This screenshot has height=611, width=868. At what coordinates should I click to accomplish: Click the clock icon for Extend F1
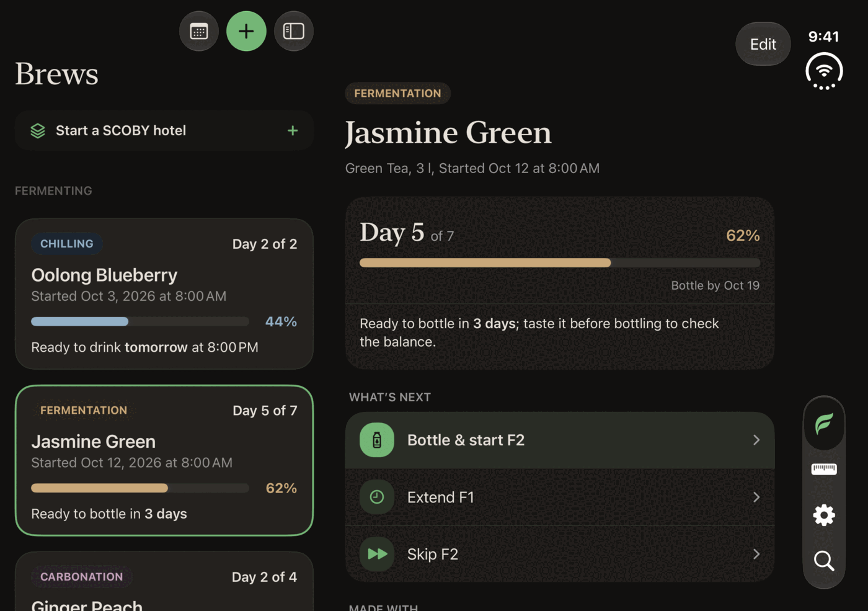[377, 497]
